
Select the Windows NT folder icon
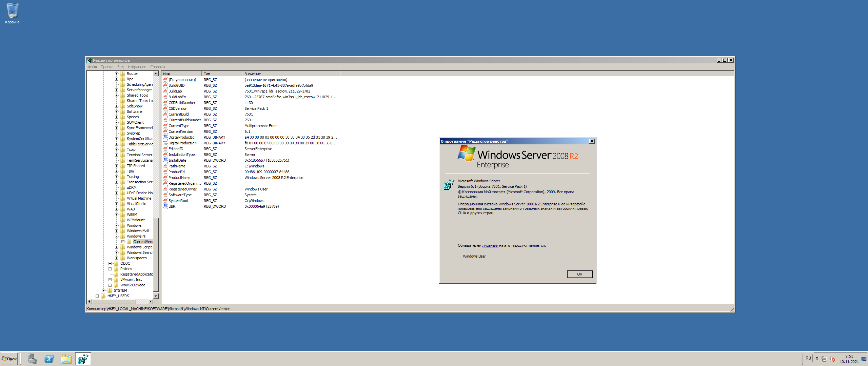click(x=123, y=236)
